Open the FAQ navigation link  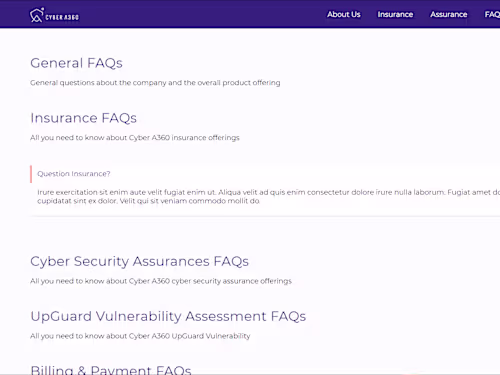click(492, 14)
